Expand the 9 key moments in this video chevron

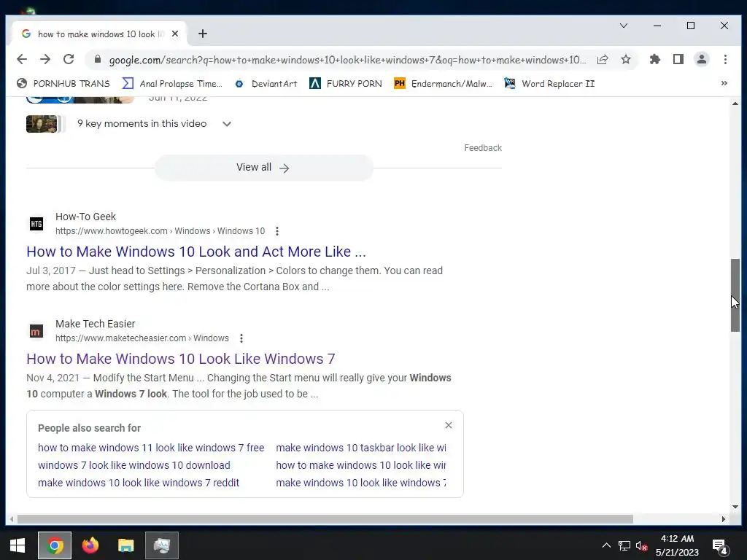[x=227, y=124]
